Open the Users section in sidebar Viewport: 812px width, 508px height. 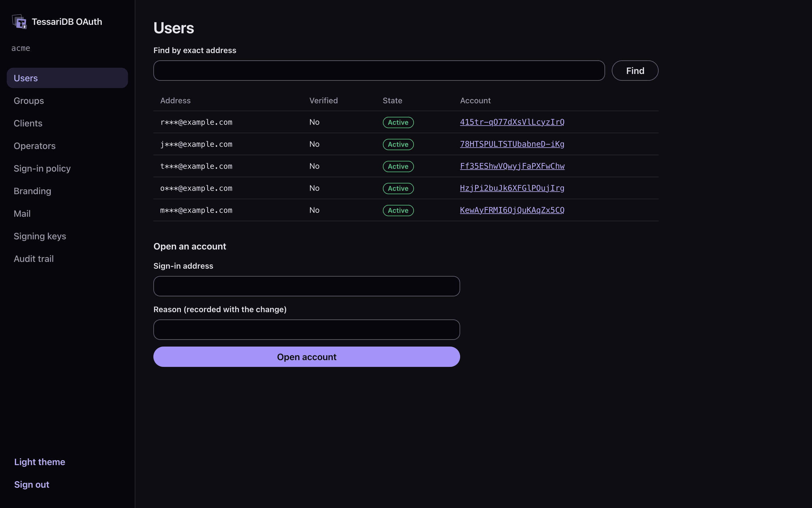(x=67, y=78)
